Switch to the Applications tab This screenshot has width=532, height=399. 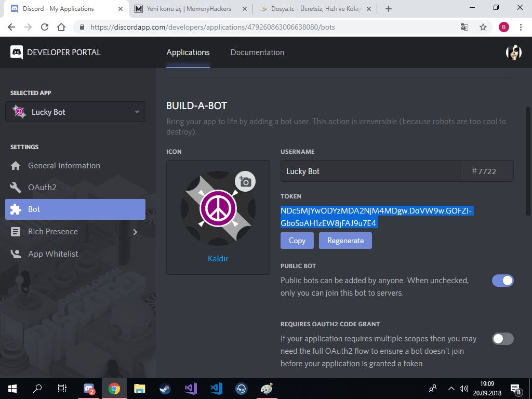pyautogui.click(x=188, y=52)
